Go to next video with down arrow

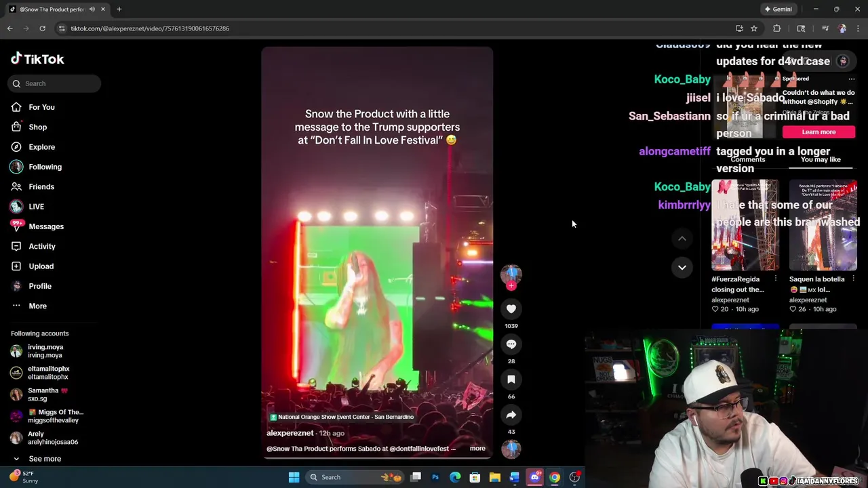(x=682, y=268)
